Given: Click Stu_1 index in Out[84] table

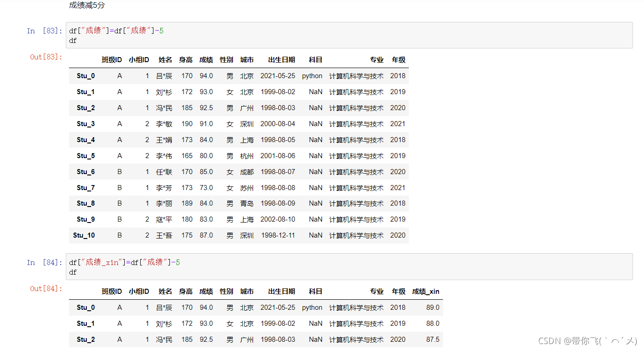Looking at the screenshot, I should point(86,323).
